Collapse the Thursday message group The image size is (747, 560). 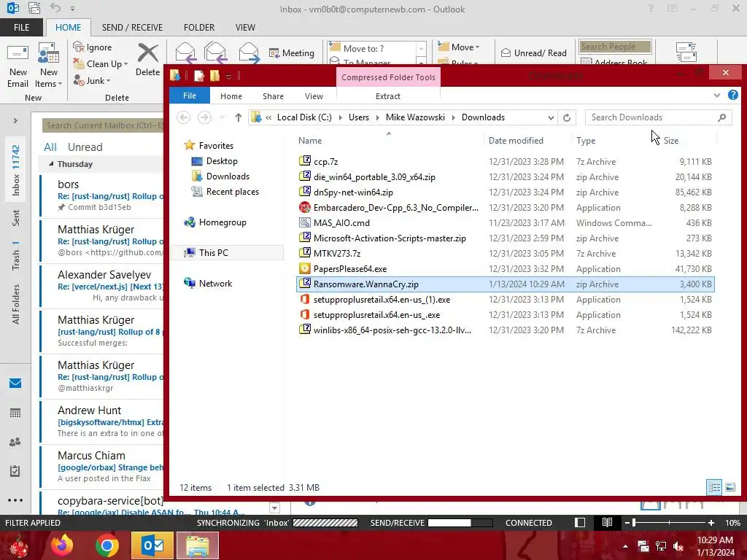click(51, 164)
